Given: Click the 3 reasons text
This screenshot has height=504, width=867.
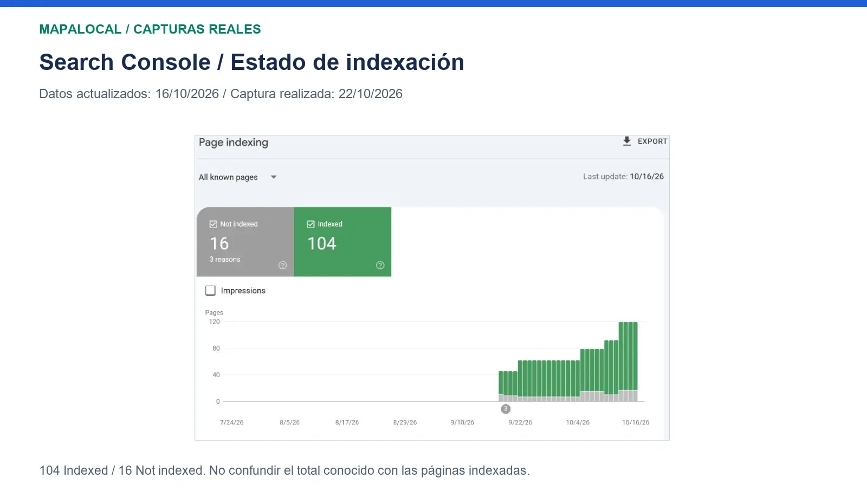Looking at the screenshot, I should tap(225, 260).
